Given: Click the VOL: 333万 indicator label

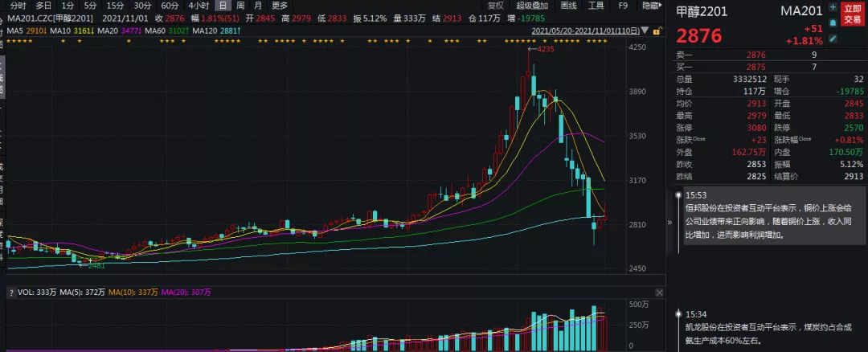Looking at the screenshot, I should [36, 293].
